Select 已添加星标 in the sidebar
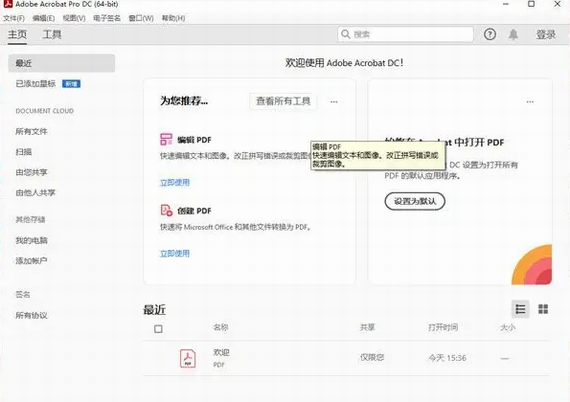 (36, 84)
